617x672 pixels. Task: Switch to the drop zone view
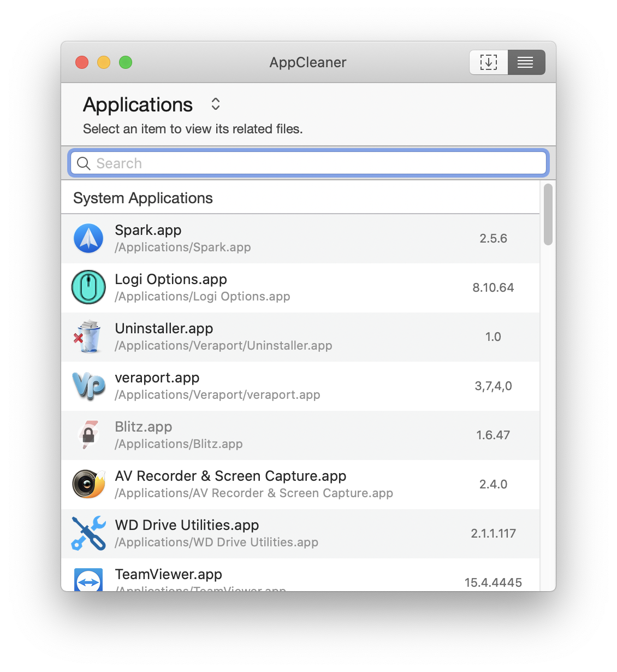489,62
